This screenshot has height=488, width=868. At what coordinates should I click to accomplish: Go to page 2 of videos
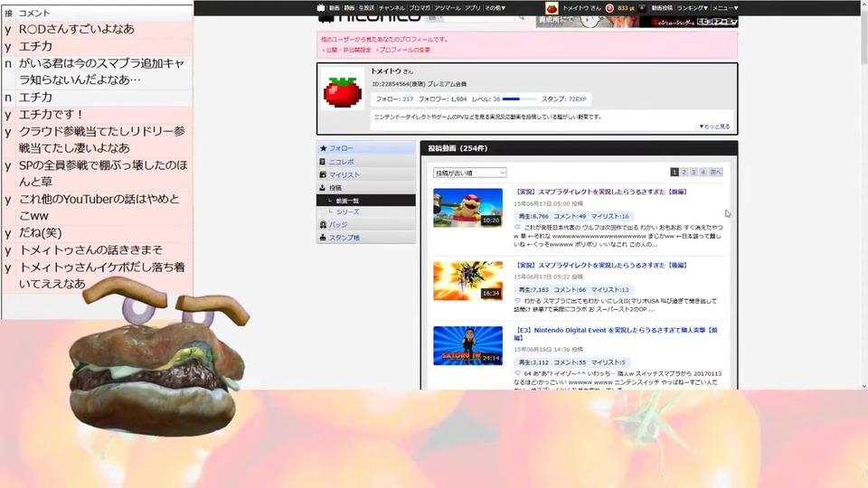tap(684, 172)
